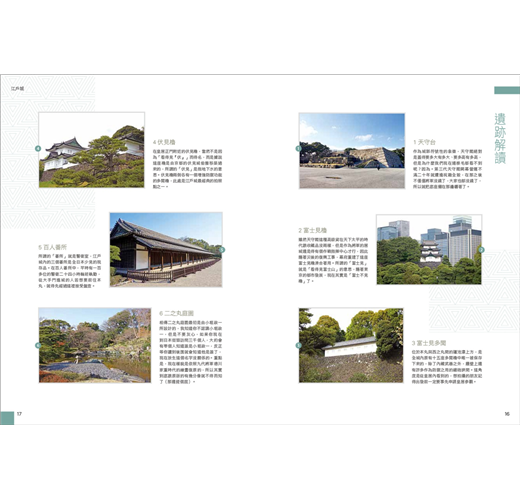This screenshot has width=520, height=500.
Task: Click the number marker beside garden photo
Action: [x=38, y=346]
